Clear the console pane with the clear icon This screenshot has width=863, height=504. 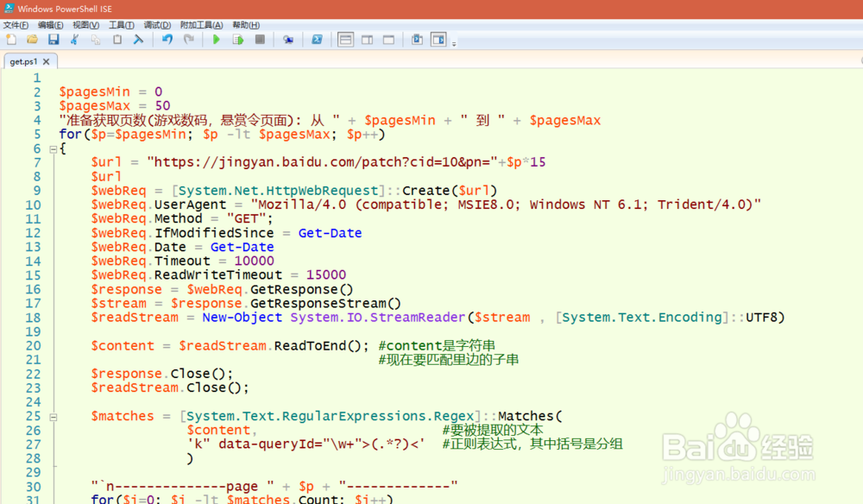click(x=138, y=40)
